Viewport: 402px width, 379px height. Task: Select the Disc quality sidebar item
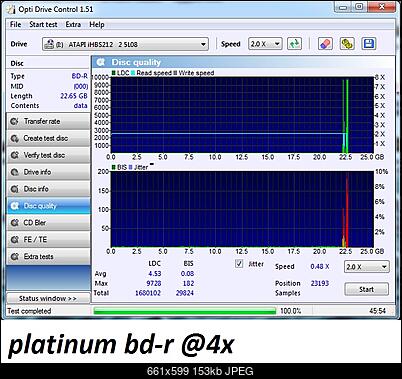pos(48,206)
